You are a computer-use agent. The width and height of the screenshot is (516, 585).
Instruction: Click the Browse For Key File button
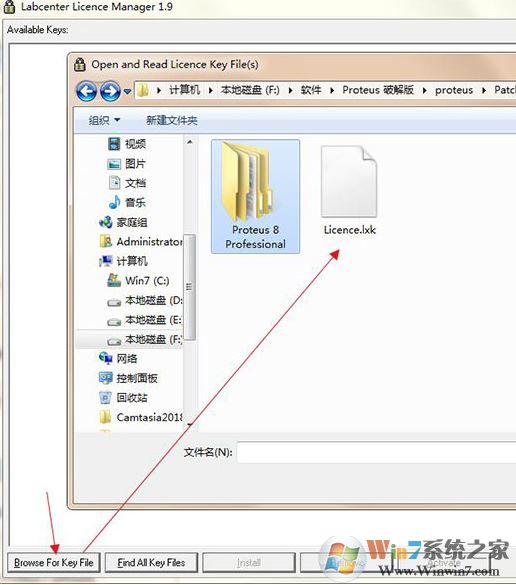point(54,562)
